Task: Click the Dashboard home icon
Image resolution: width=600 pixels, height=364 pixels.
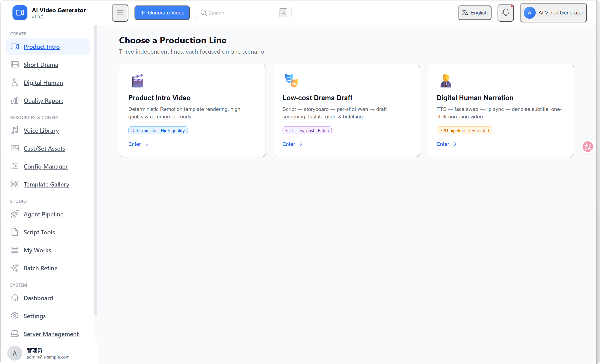Action: tap(15, 298)
